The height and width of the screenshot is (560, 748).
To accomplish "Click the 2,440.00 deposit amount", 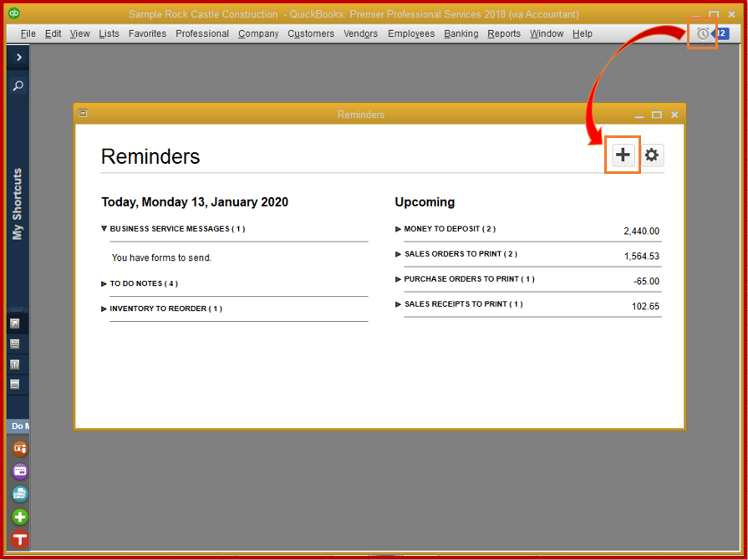I will click(x=641, y=231).
